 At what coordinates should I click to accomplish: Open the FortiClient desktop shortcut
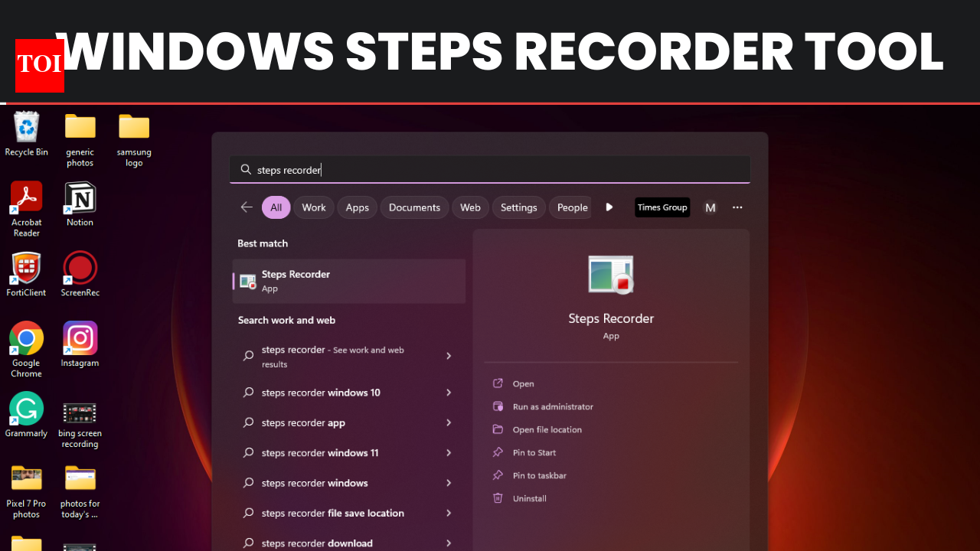26,275
